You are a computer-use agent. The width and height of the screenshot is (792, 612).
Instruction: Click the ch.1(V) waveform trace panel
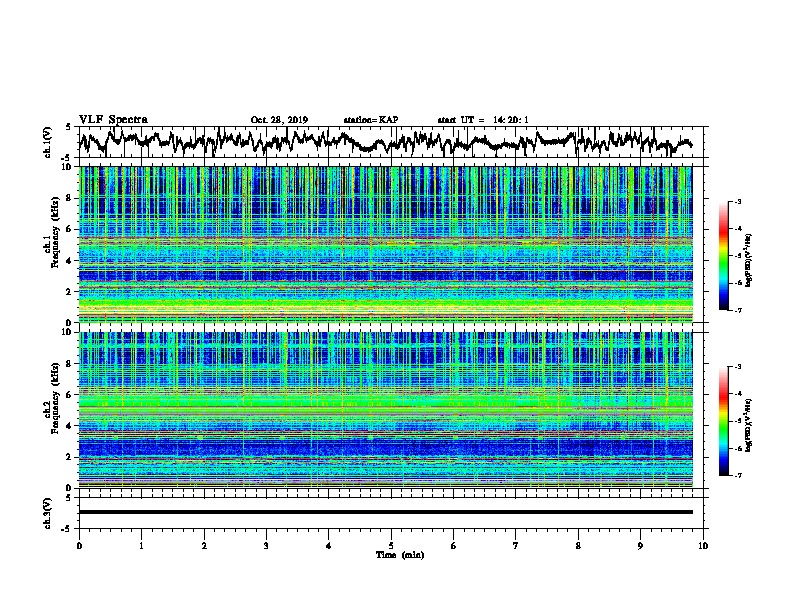[393, 142]
